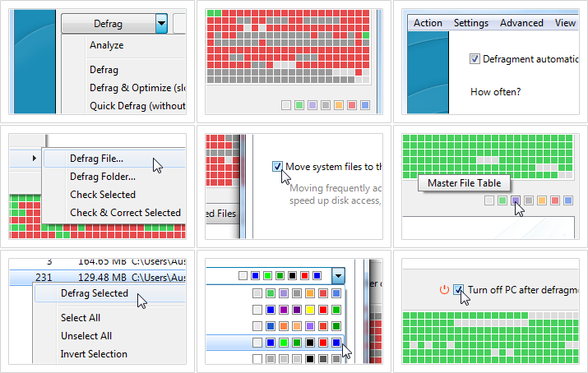Screen dimensions: 588x373
Task: Toggle the Move system files checkbox
Action: coord(277,167)
